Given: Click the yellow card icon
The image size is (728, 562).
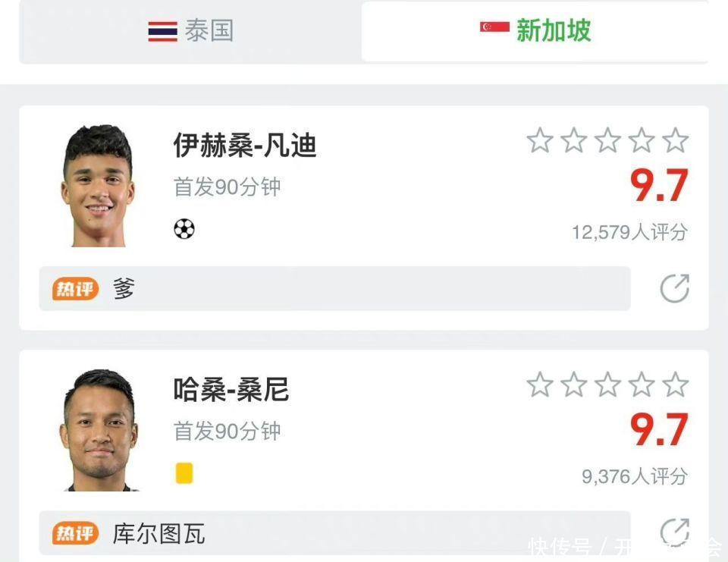Looking at the screenshot, I should click(x=184, y=473).
